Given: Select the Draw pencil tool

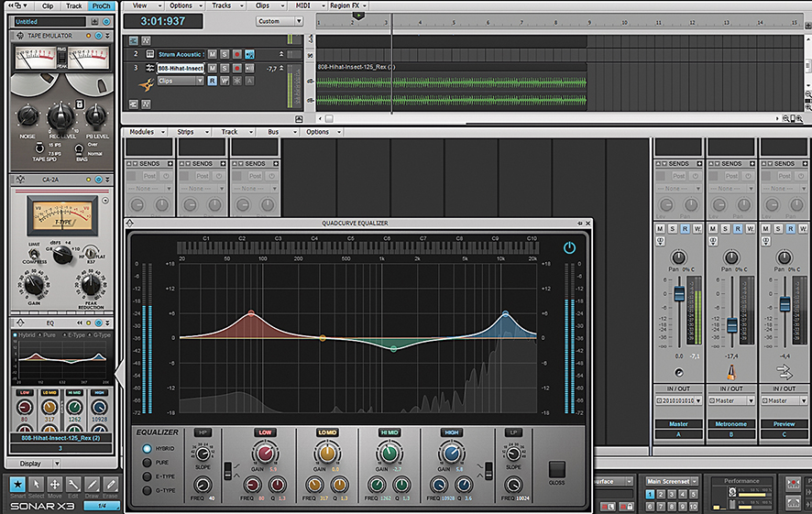Looking at the screenshot, I should [92, 485].
